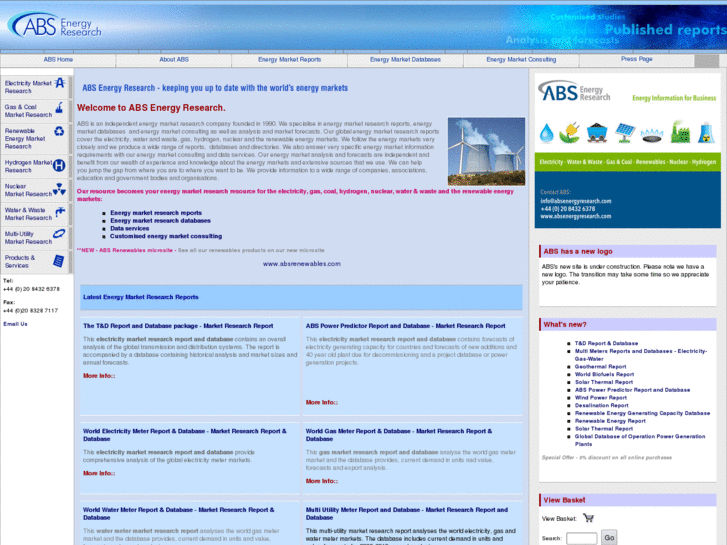
Task: Open Energy market research reports bullet link
Action: click(156, 213)
